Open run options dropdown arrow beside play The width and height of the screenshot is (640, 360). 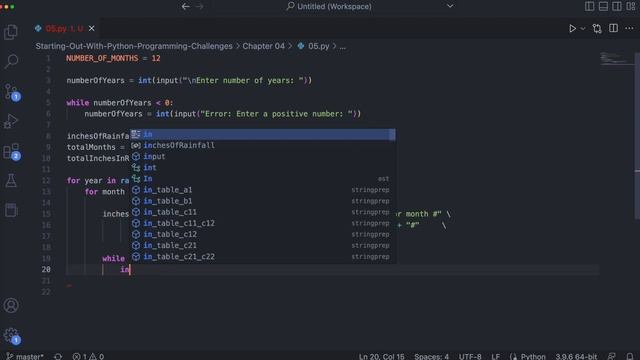coord(583,29)
